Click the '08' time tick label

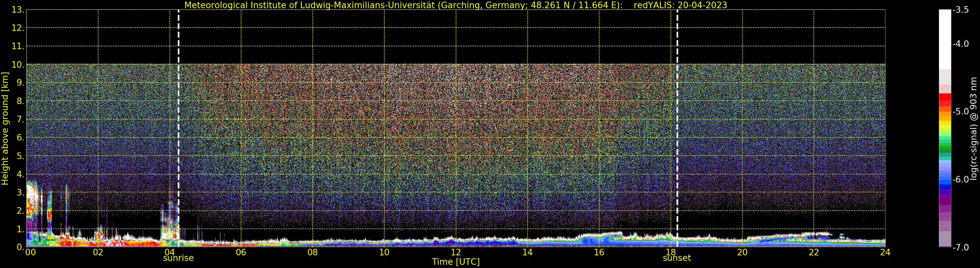[313, 252]
